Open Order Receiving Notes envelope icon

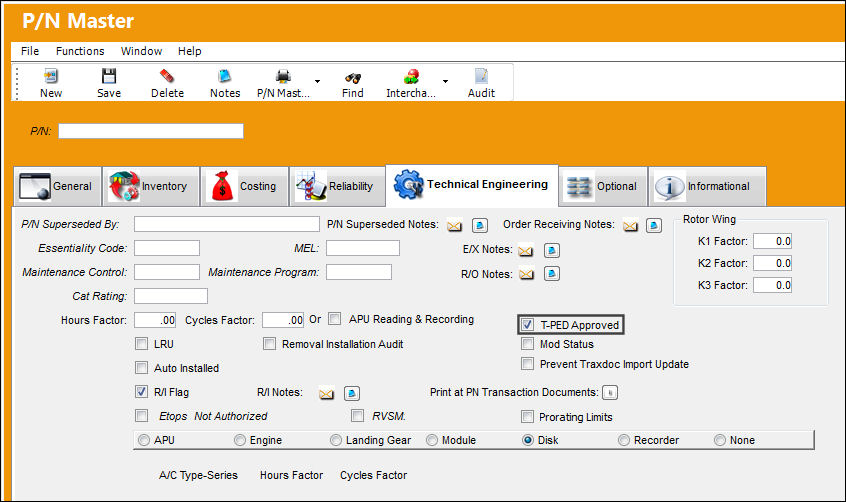point(630,226)
